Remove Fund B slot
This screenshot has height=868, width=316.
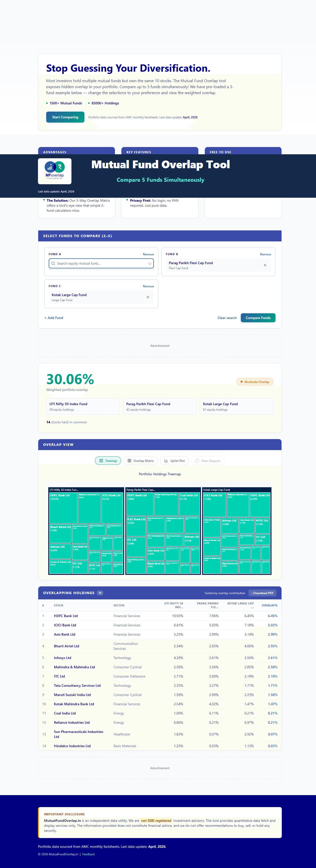(265, 254)
